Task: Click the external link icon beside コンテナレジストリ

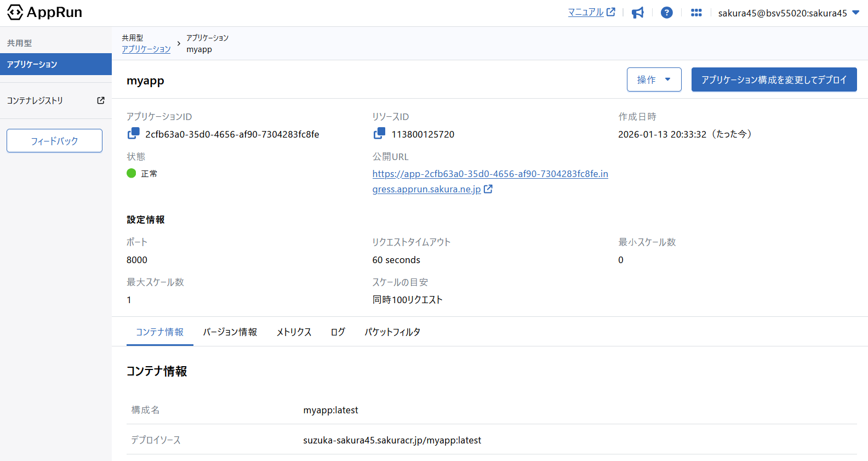Action: tap(101, 100)
